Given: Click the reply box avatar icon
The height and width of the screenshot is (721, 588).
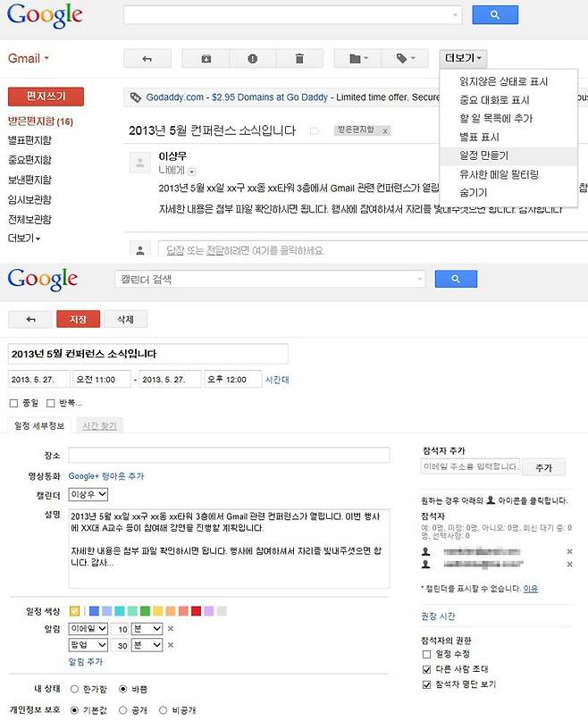Looking at the screenshot, I should coord(140,250).
